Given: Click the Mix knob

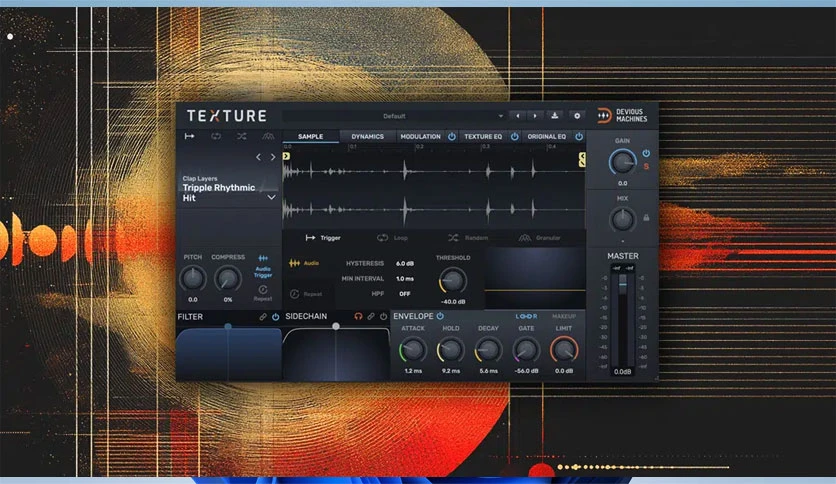Looking at the screenshot, I should coord(622,219).
